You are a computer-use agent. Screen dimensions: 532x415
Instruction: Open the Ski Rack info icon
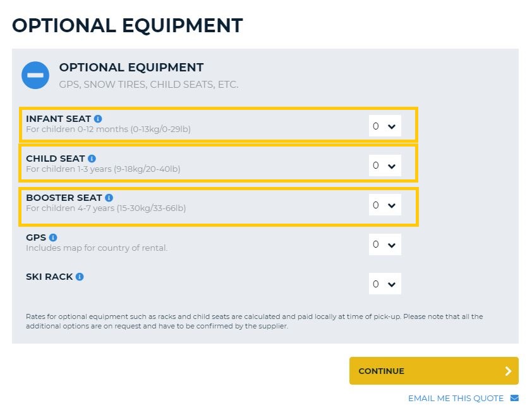pos(80,277)
